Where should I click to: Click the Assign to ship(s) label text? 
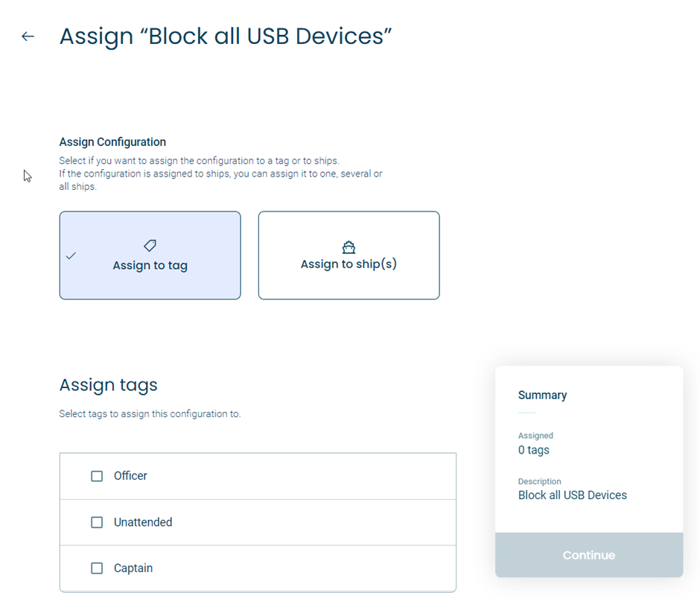349,264
